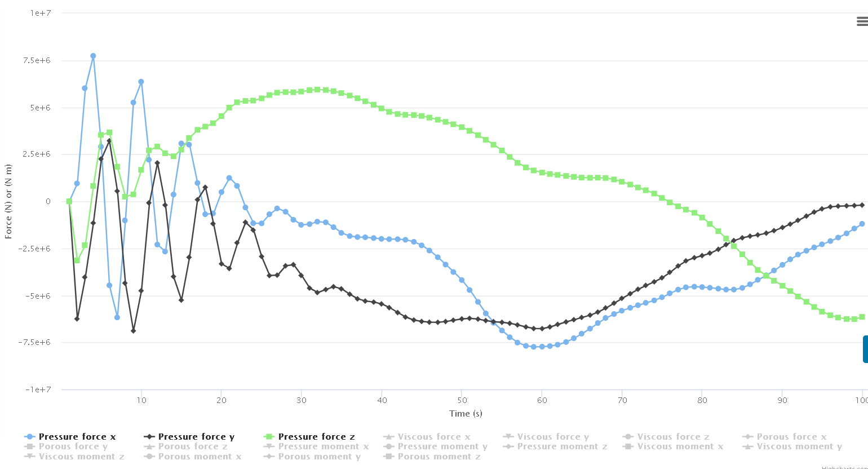
Task: Click the grey Pressure moment x legend marker
Action: [270, 446]
